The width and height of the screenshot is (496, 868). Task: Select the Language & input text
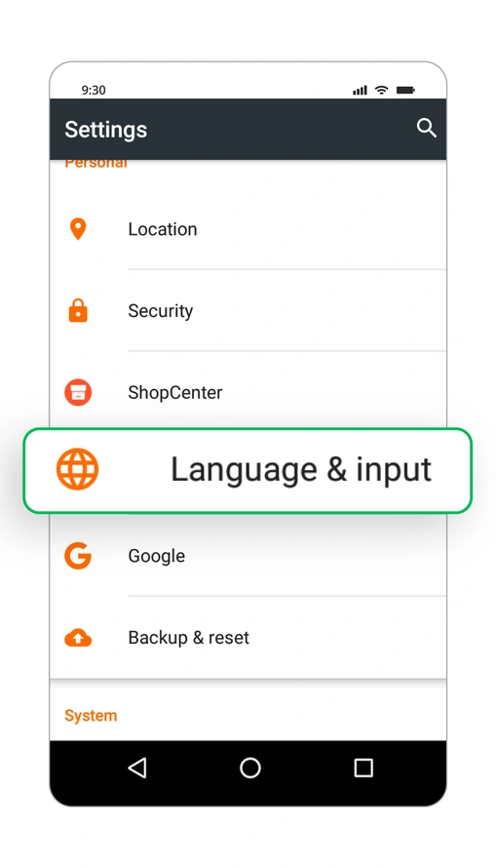point(301,470)
